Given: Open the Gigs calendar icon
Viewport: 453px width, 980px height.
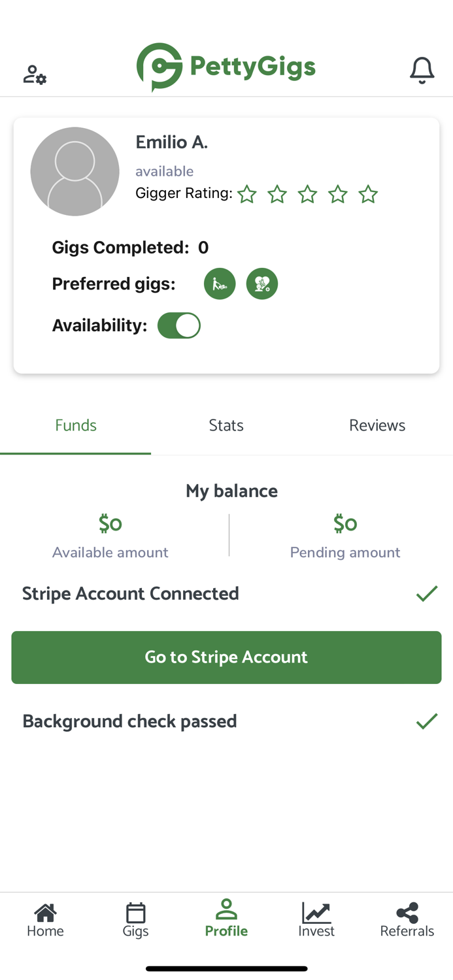Looking at the screenshot, I should [x=135, y=913].
